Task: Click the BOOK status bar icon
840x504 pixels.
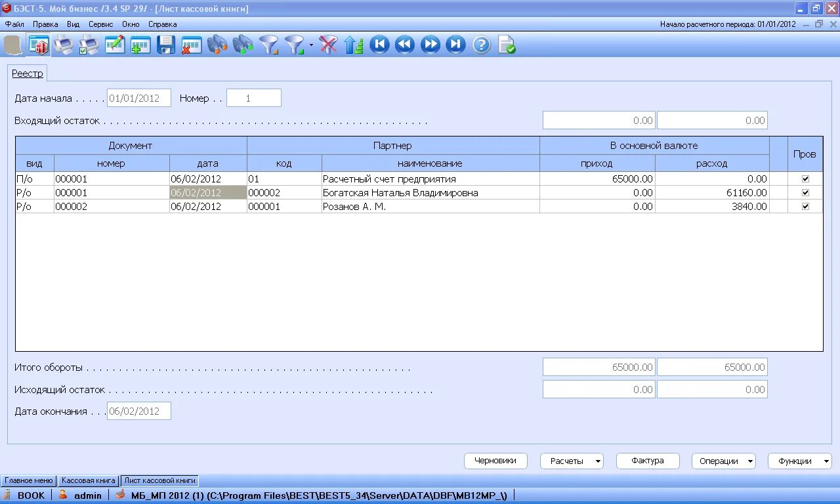Action: (x=7, y=495)
